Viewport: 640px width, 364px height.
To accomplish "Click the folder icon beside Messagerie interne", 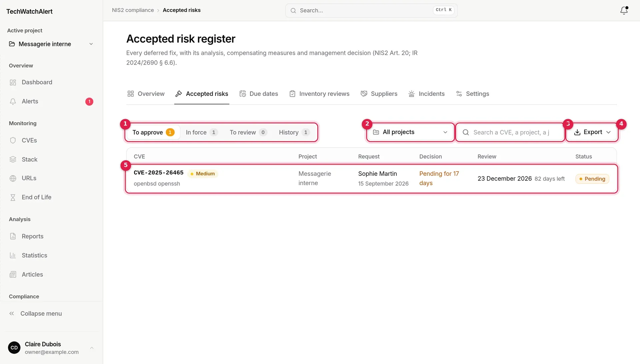I will pos(12,44).
